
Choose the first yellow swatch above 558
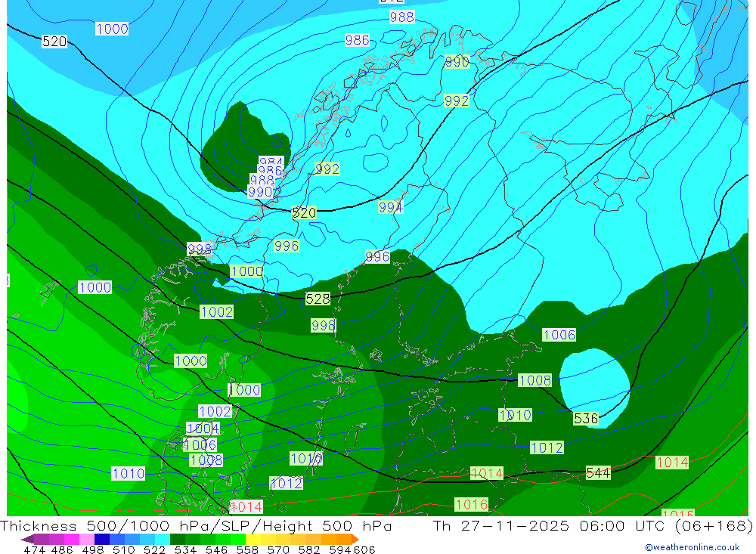[253, 539]
